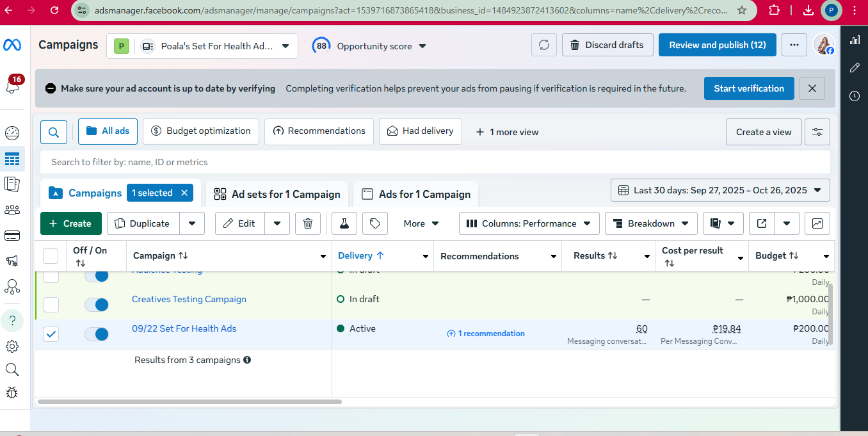The image size is (868, 436).
Task: Open the 1 recommendation link
Action: click(x=486, y=334)
